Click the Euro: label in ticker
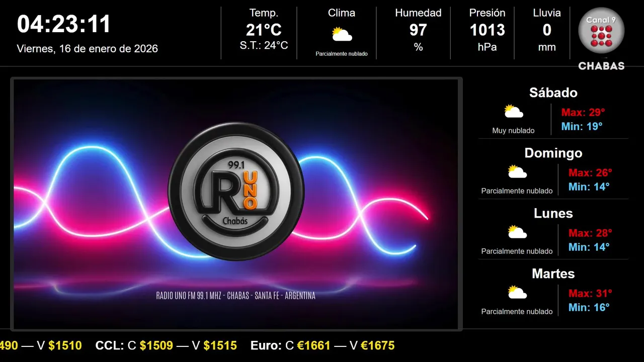 [x=266, y=345]
